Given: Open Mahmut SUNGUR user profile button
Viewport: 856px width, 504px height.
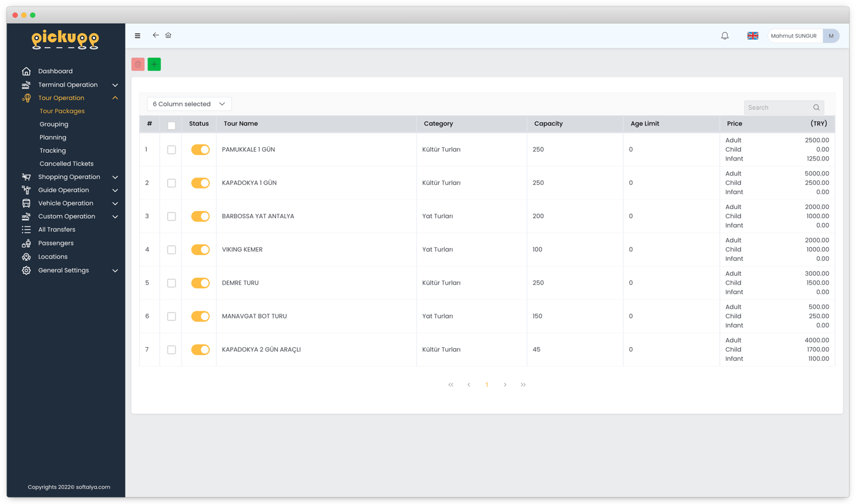Looking at the screenshot, I should (803, 36).
